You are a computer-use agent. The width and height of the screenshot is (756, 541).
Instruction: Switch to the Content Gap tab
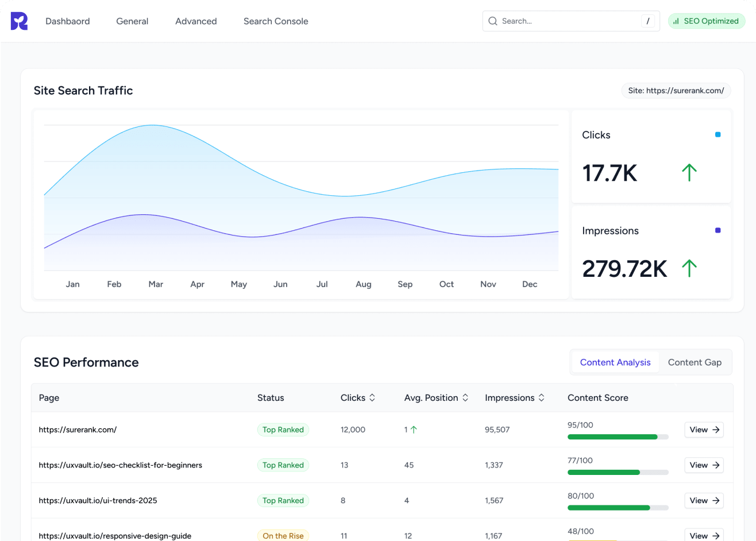click(695, 362)
